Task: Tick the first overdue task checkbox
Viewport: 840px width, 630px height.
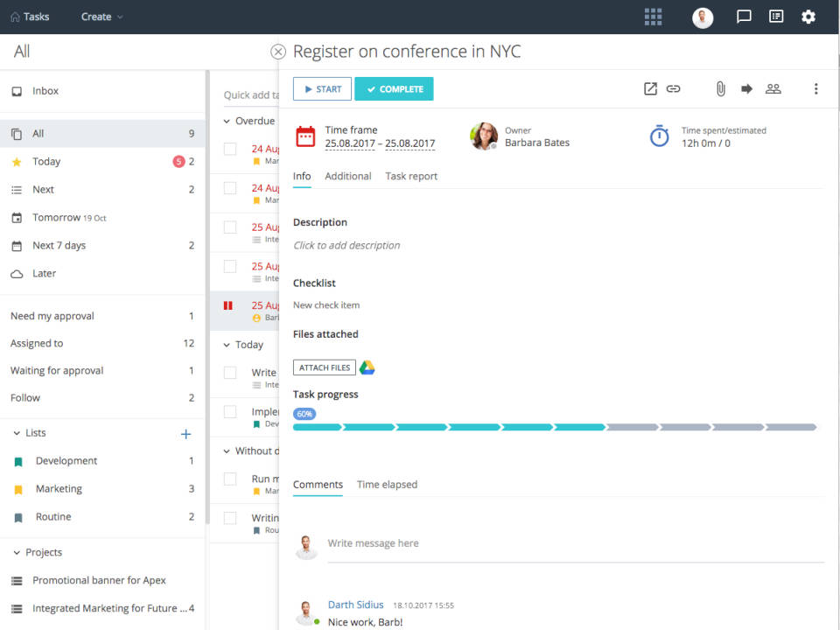Action: 230,149
